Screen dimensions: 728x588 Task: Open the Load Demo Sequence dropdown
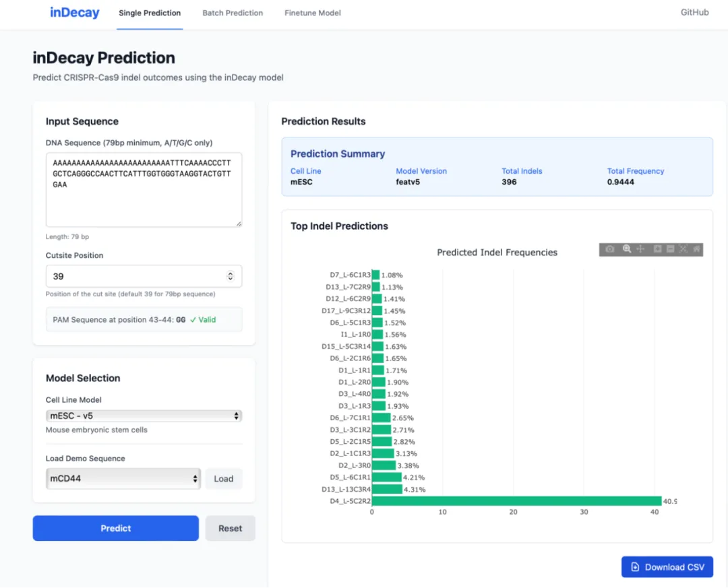coord(123,478)
